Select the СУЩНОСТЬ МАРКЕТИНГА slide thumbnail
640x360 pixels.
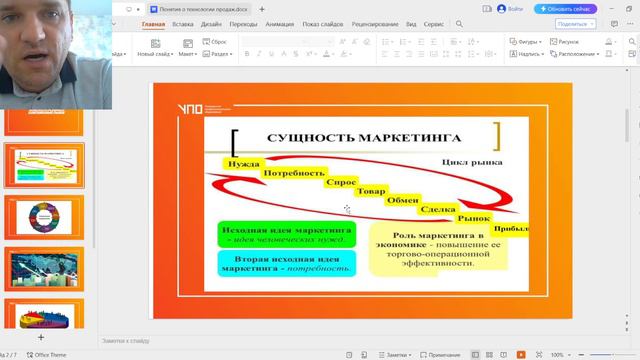(x=44, y=165)
